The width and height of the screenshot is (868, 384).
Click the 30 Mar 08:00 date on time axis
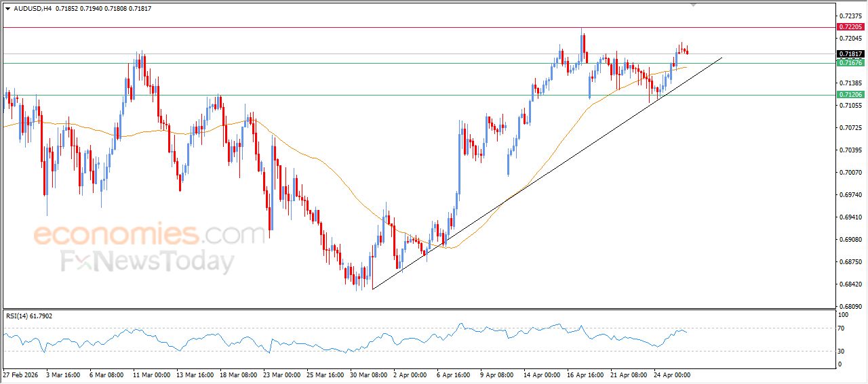[x=370, y=375]
